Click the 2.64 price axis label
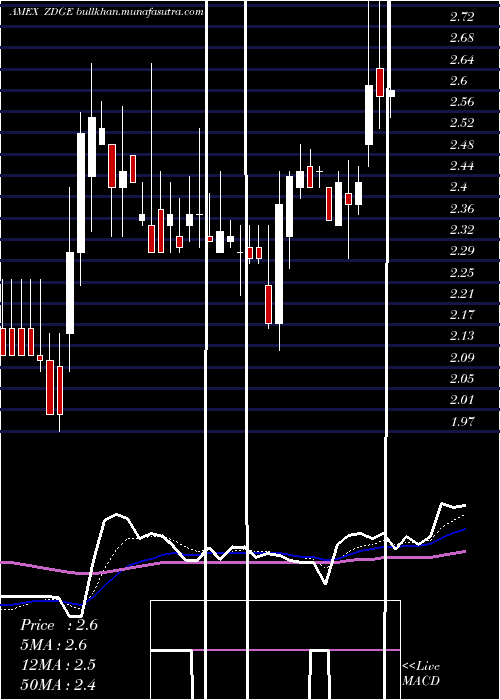 click(x=462, y=60)
